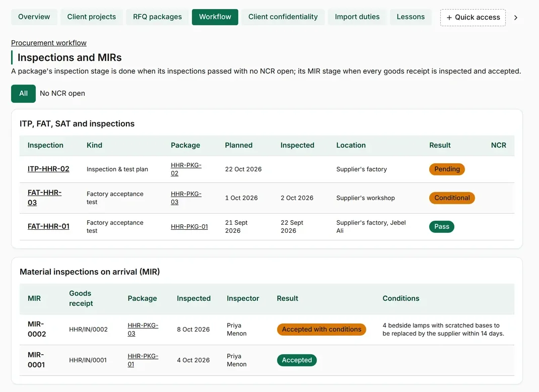
Task: Open package HHR-PKG-01 in the MIR-0001 row
Action: pos(143,360)
